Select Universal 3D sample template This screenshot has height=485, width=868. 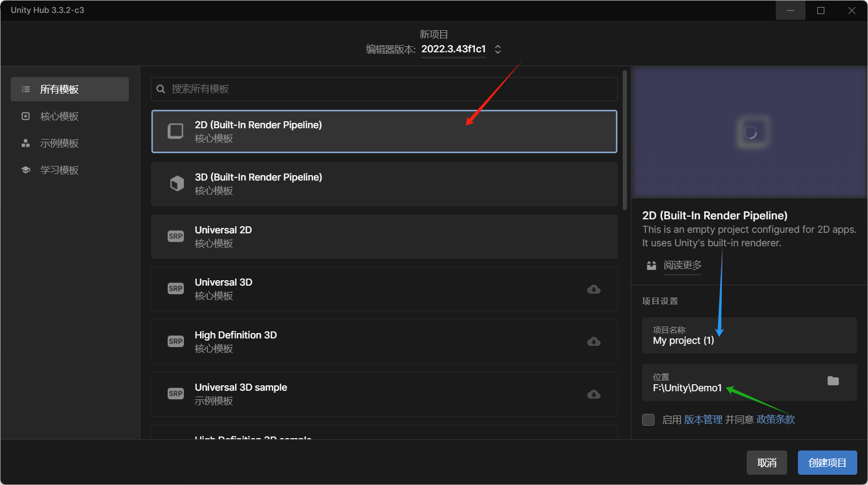tap(384, 394)
